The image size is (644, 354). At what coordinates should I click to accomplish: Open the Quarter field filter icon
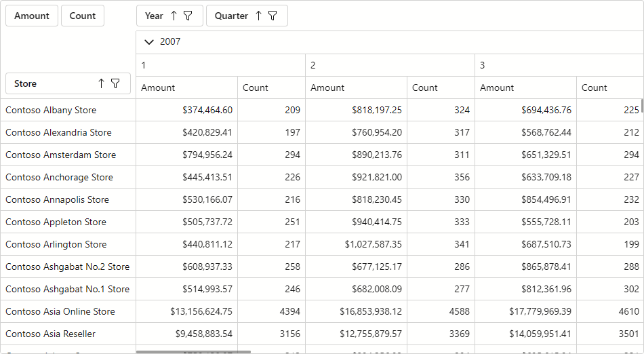(273, 16)
